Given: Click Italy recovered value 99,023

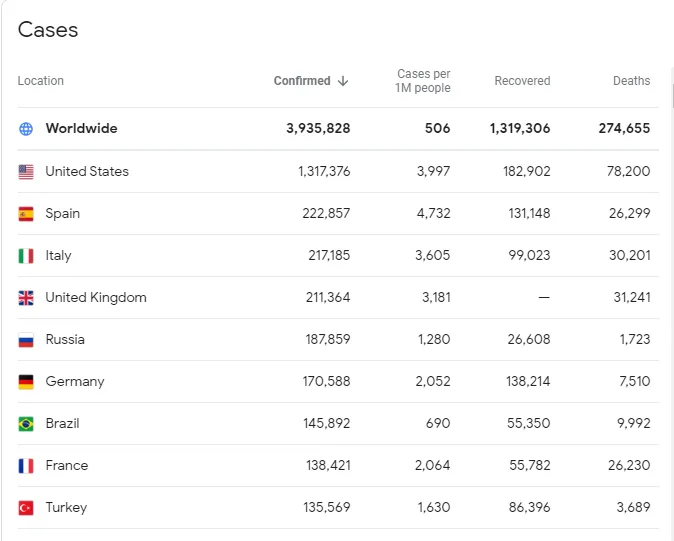Looking at the screenshot, I should [529, 255].
